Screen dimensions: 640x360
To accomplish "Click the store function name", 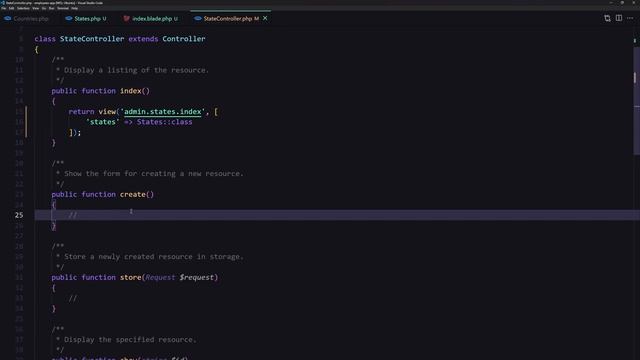I will (130, 277).
